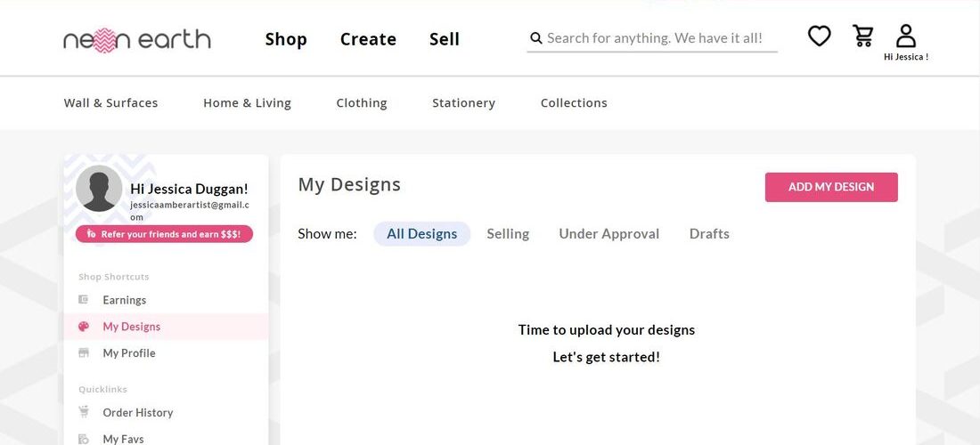Open the Wall & Surfaces category
This screenshot has width=980, height=445.
(110, 103)
